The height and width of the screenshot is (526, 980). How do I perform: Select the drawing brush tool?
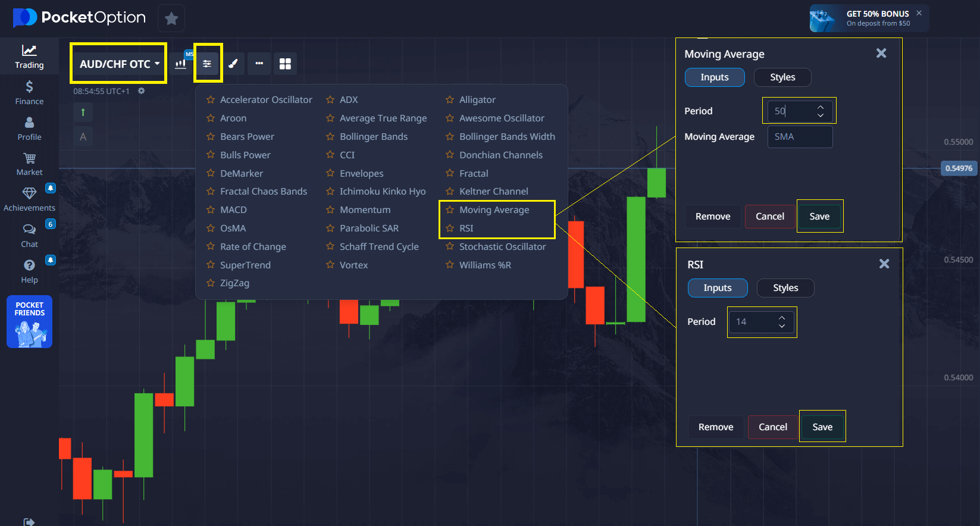coord(233,64)
